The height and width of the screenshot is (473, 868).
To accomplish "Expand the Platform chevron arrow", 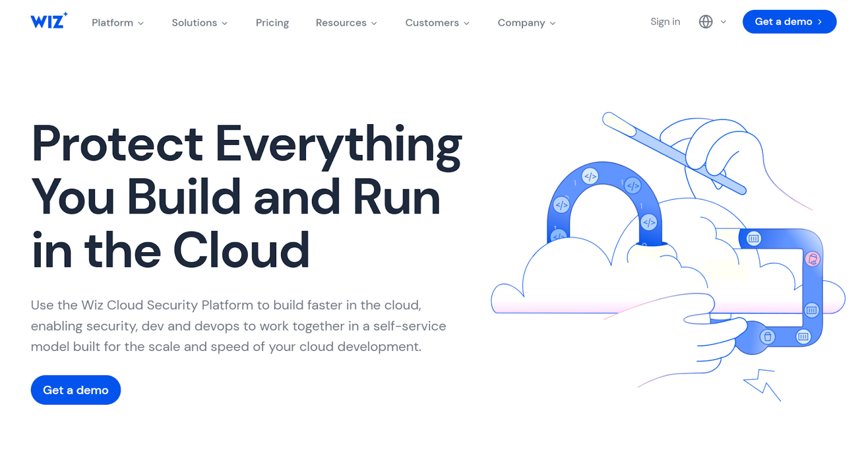I will pos(141,23).
